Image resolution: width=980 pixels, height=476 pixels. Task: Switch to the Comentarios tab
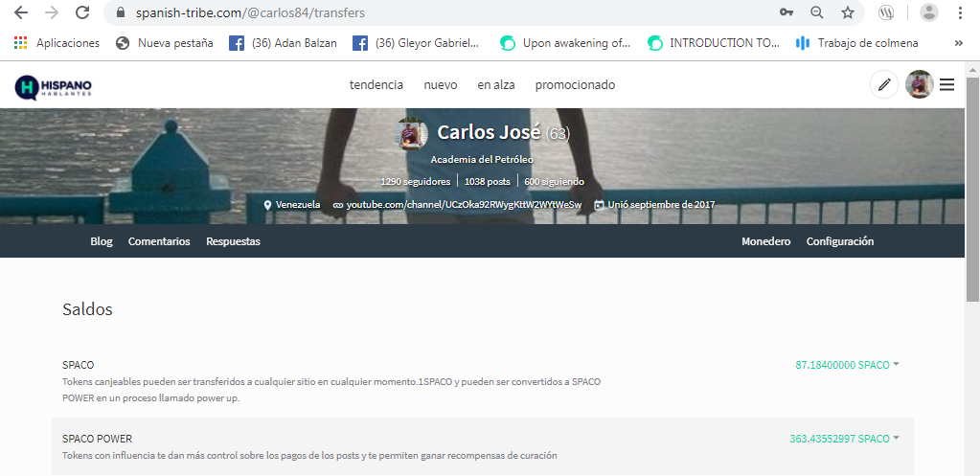159,241
